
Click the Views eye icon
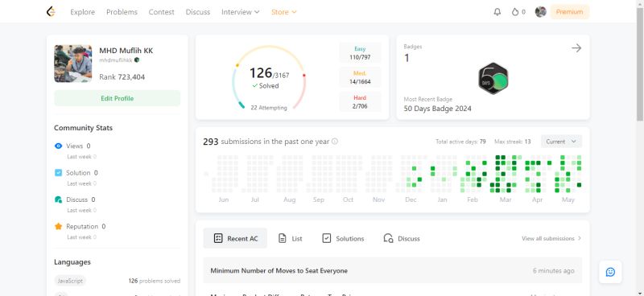point(58,146)
